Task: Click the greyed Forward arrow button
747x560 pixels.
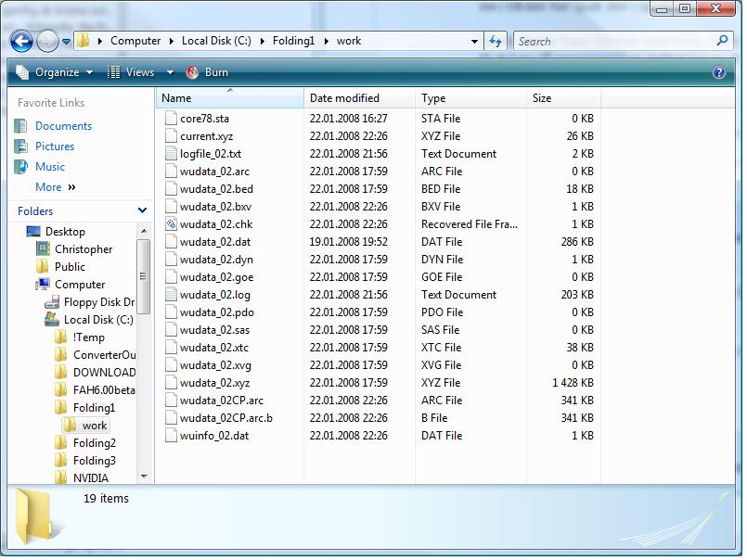Action: tap(47, 42)
